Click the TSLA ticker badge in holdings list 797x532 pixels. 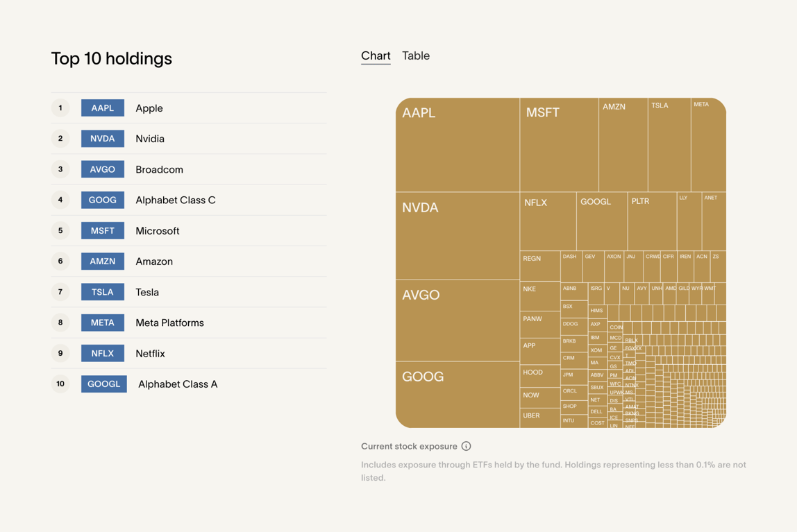pyautogui.click(x=103, y=292)
